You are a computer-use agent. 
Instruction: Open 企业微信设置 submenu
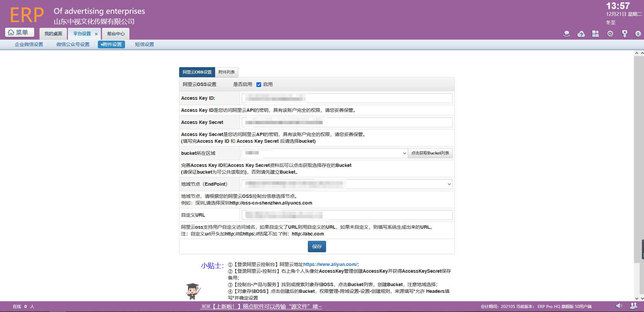[x=29, y=44]
